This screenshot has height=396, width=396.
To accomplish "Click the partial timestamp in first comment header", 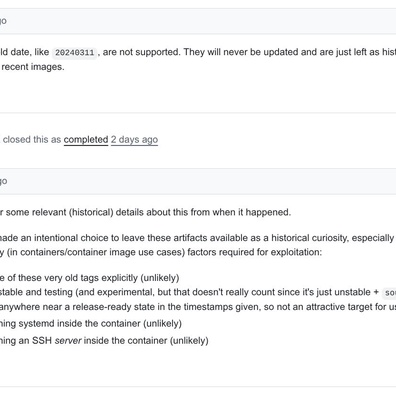I will tap(3, 21).
